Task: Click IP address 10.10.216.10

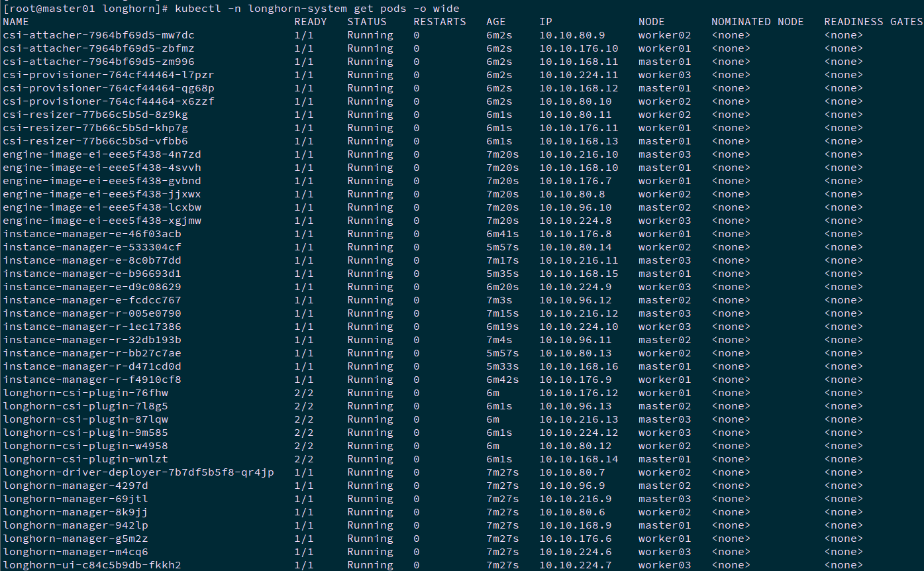Action: [x=579, y=154]
